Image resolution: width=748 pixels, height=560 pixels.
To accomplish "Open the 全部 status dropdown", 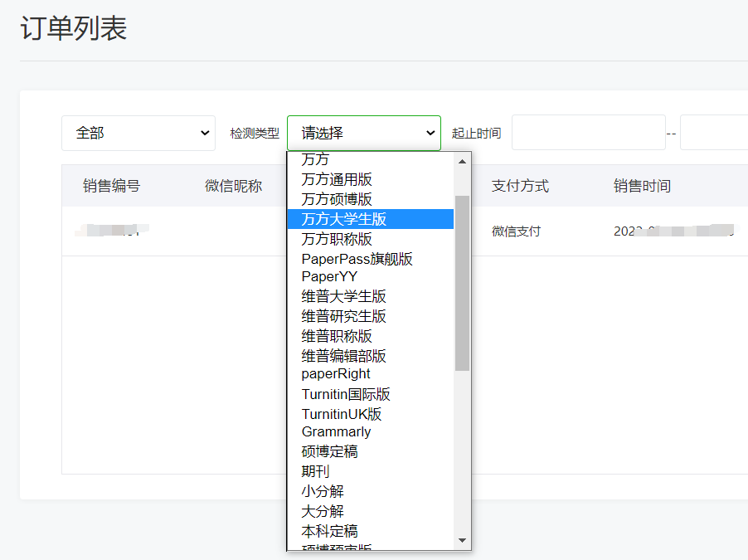I will [138, 133].
